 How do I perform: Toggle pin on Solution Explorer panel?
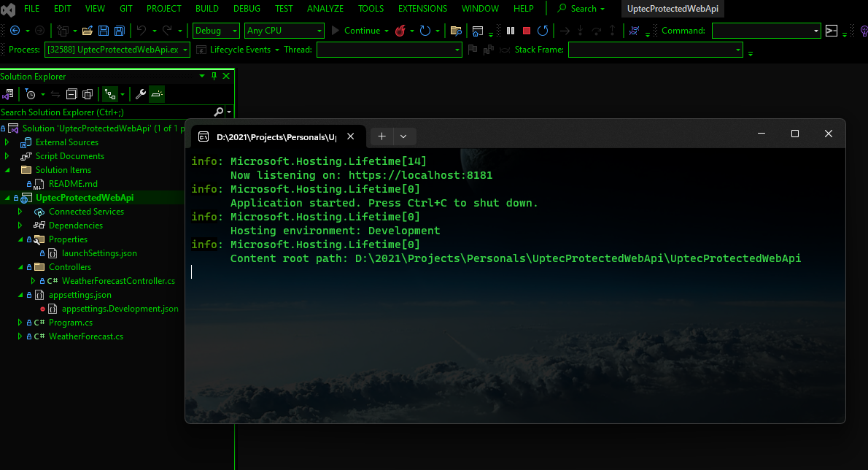pos(214,76)
